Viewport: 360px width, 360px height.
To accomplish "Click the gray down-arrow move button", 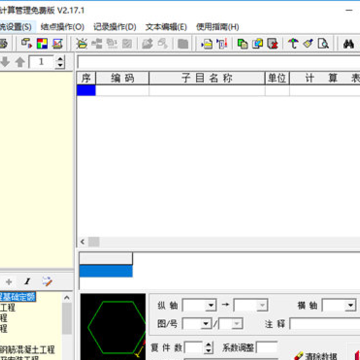I will pos(5,62).
